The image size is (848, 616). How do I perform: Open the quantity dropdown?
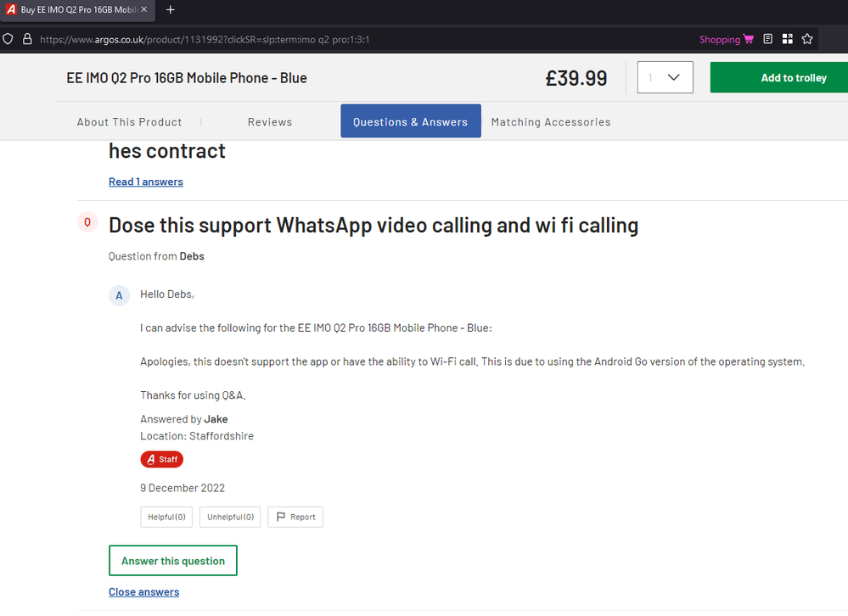[665, 77]
